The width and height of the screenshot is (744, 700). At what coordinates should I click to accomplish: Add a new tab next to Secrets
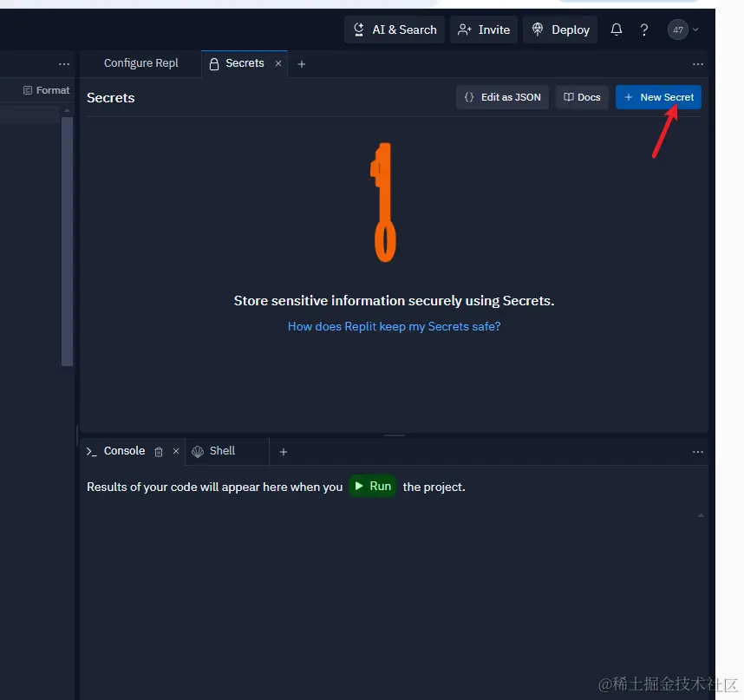301,64
